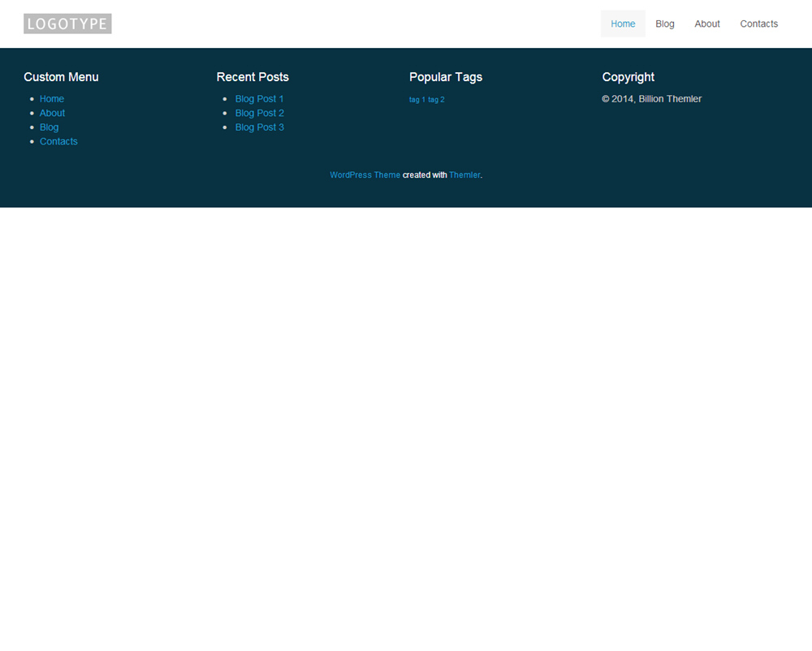This screenshot has height=651, width=812.
Task: Follow the Blog link under Custom Menu
Action: pos(50,127)
